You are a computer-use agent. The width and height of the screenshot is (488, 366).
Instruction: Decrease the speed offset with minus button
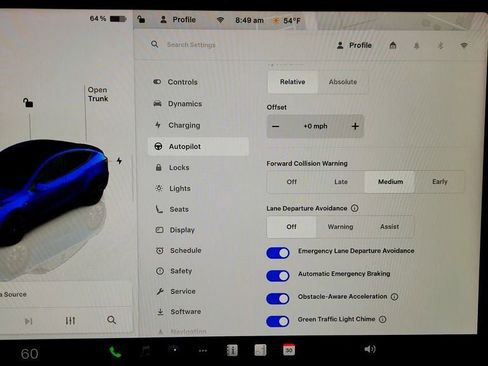276,126
